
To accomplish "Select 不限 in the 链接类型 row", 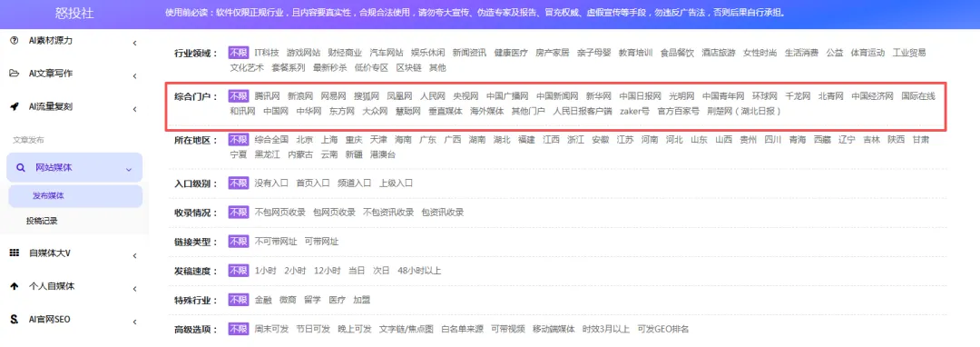I will click(x=238, y=242).
